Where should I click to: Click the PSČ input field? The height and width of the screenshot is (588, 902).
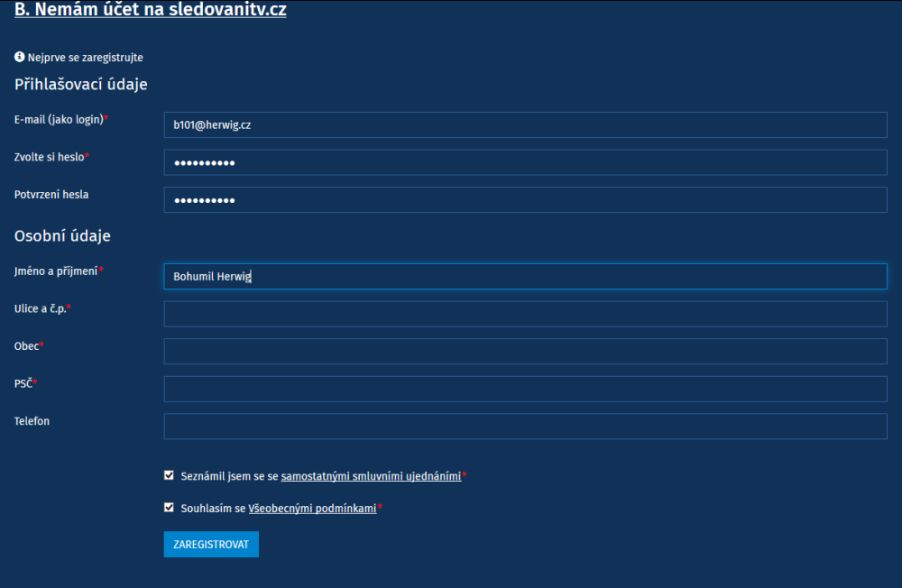coord(525,389)
